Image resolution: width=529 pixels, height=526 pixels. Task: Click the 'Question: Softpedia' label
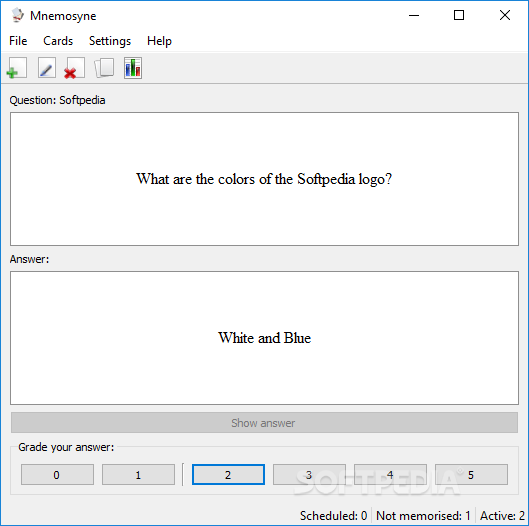[x=57, y=100]
